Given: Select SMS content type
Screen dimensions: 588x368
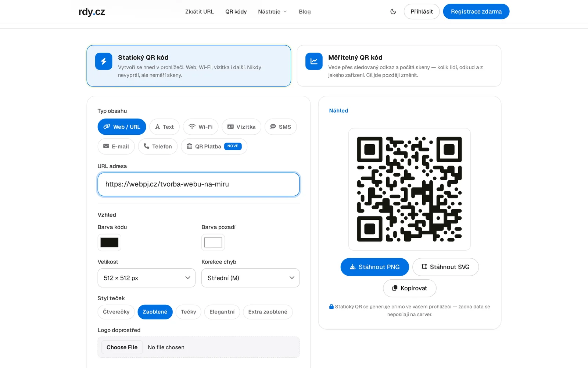Looking at the screenshot, I should tap(280, 127).
